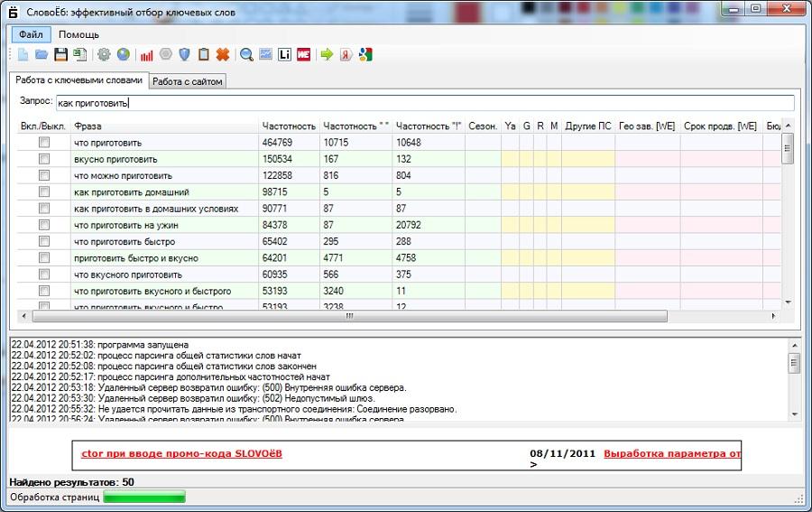Sort by Гео зав. [WE] column header
The image size is (812, 512).
647,126
